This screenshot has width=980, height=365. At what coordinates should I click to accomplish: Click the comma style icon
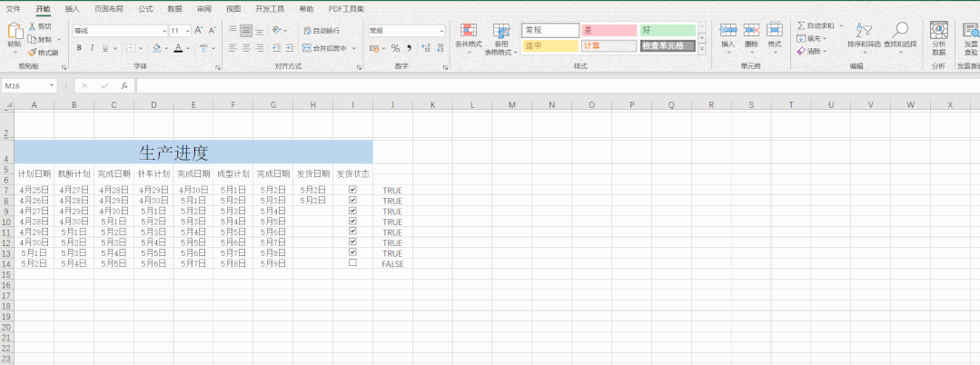410,48
